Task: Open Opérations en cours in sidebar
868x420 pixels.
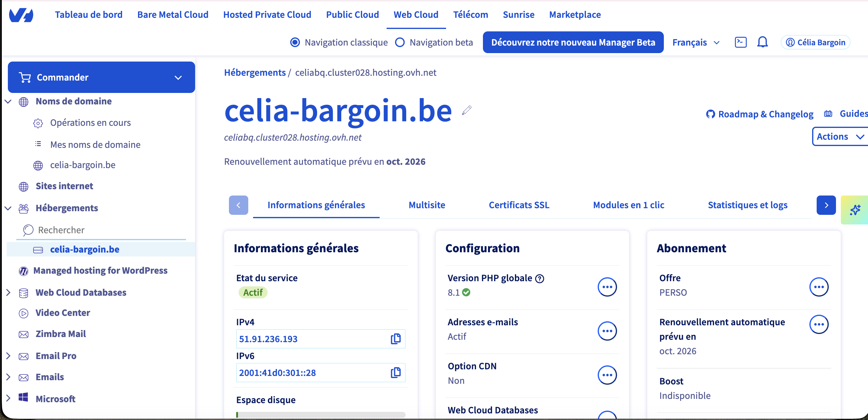Action: pos(90,123)
